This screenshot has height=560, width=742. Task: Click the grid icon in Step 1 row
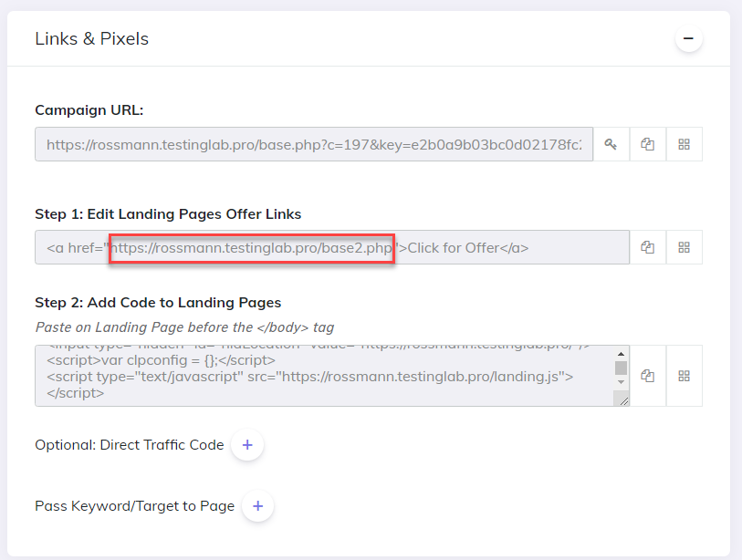[x=684, y=247]
